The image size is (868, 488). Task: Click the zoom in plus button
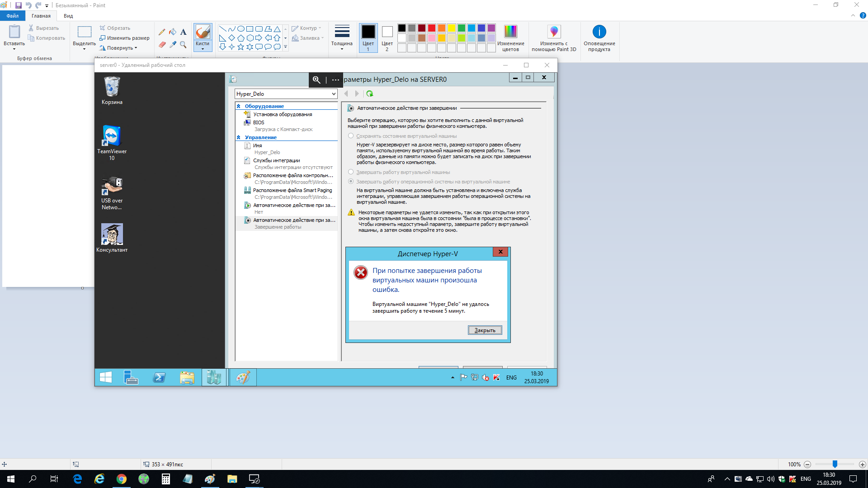point(862,464)
